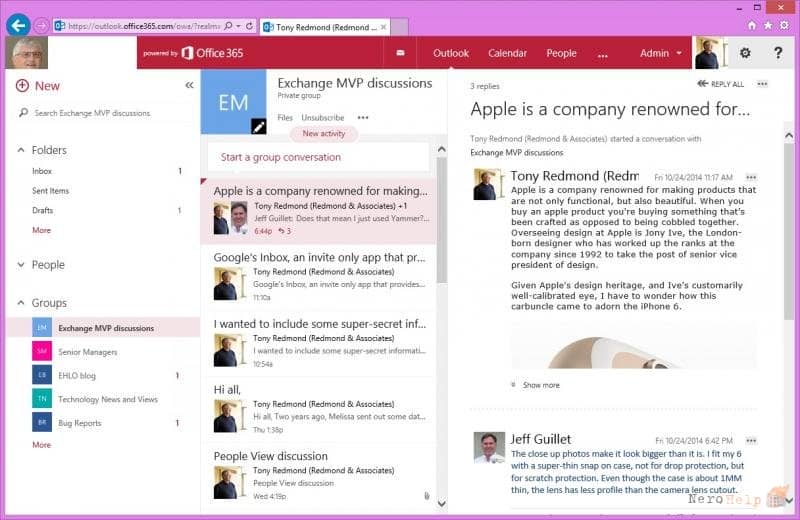Open Office 365 settings gear
This screenshot has width=800, height=520.
745,53
